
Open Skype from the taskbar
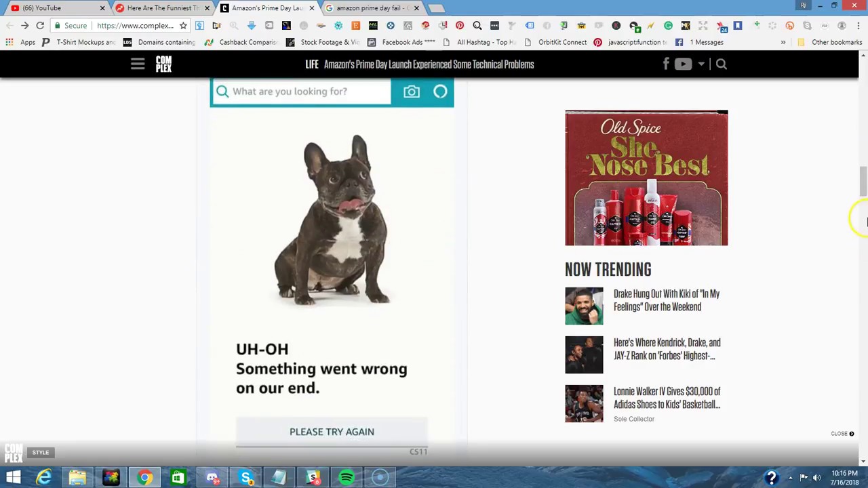246,478
